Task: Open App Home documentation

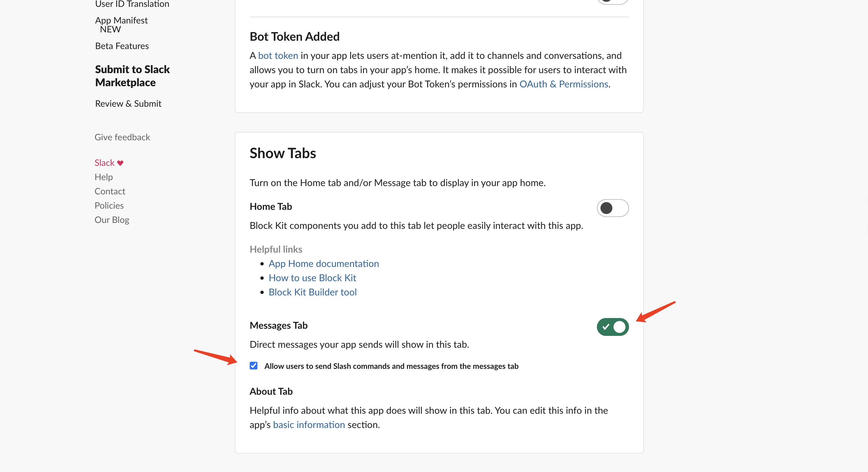Action: (x=323, y=263)
